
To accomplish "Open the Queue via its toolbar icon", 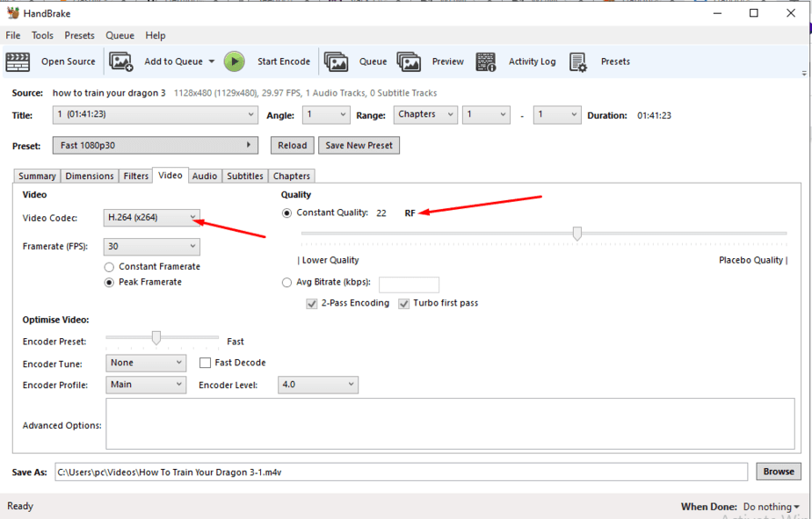I will [x=336, y=61].
